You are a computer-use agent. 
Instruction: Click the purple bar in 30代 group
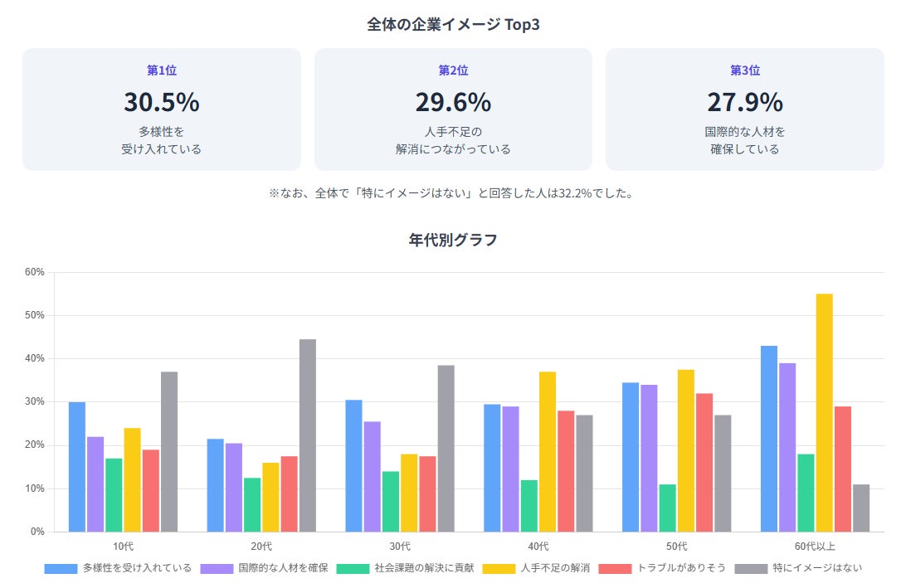point(373,476)
